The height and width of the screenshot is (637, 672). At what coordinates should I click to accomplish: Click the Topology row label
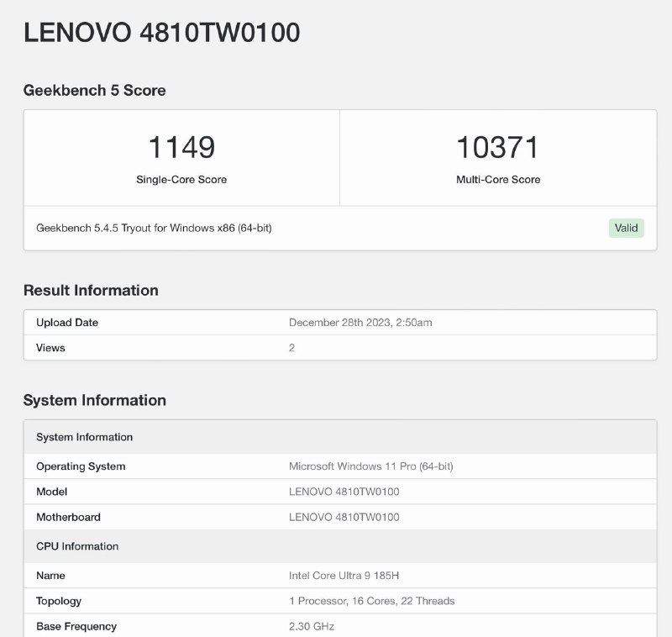tap(59, 601)
